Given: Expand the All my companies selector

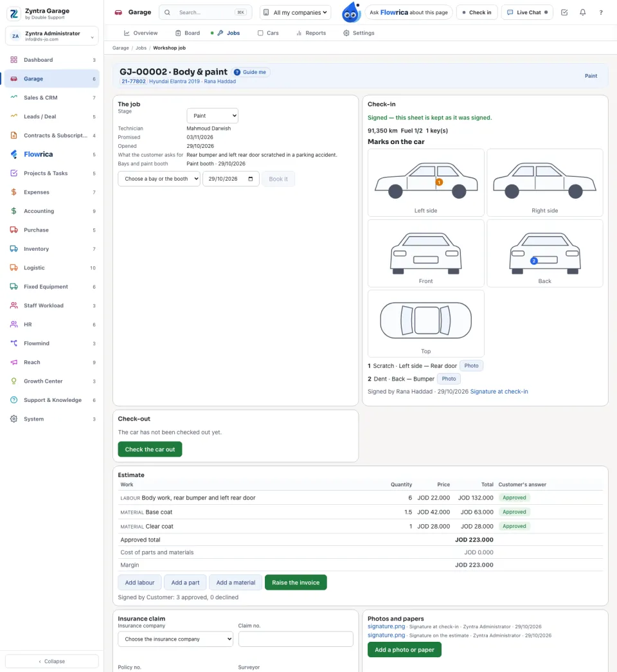Looking at the screenshot, I should (296, 12).
